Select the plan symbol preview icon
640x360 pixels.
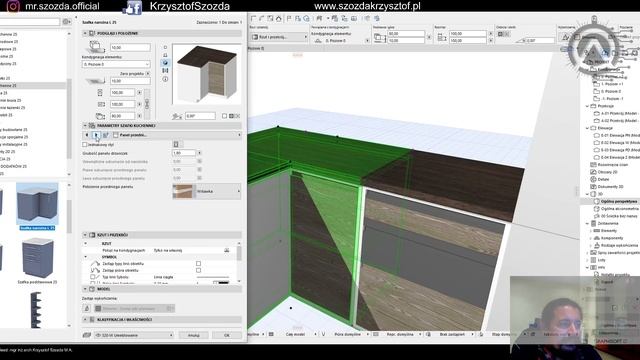(x=165, y=47)
